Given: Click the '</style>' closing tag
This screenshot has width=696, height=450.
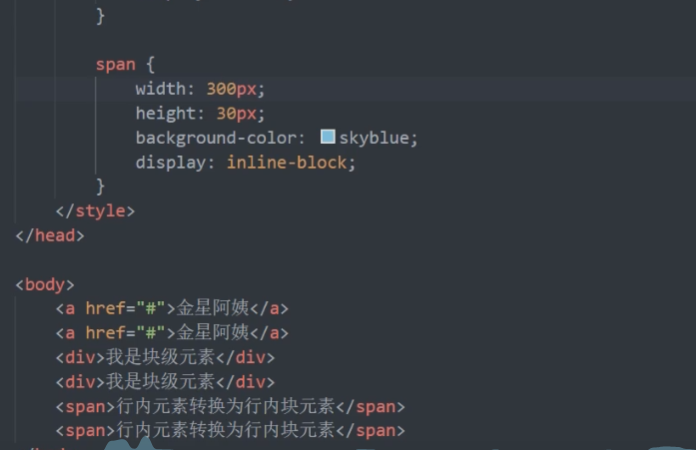Looking at the screenshot, I should point(95,211).
